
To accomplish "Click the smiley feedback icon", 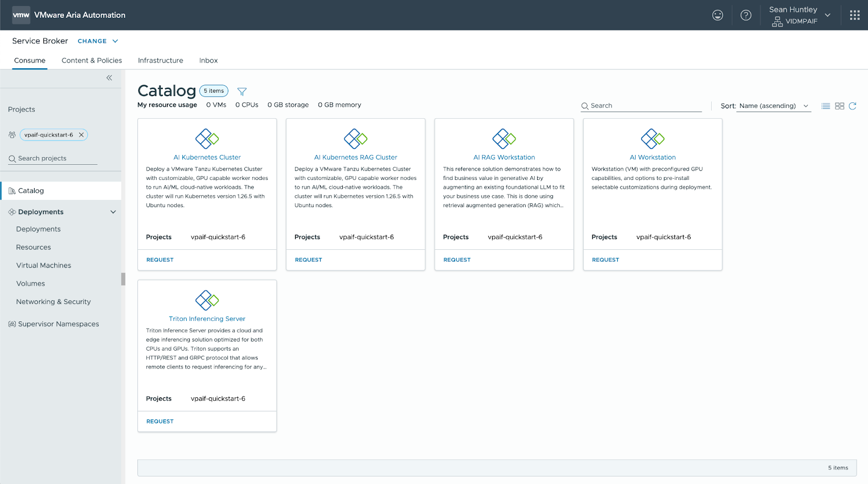I will (x=718, y=15).
